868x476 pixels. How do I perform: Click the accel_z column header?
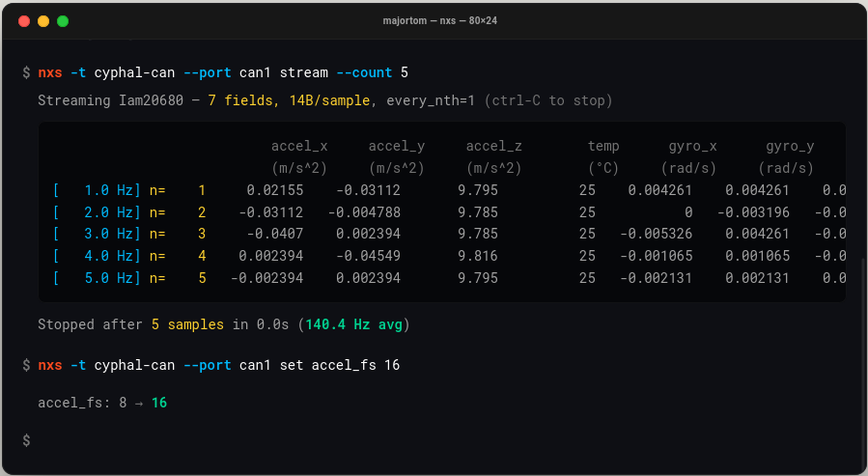[493, 146]
